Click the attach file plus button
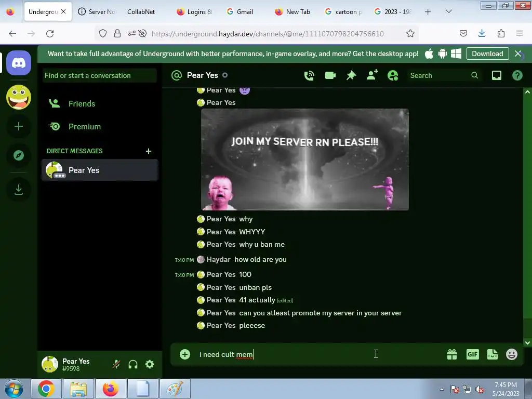 185,354
